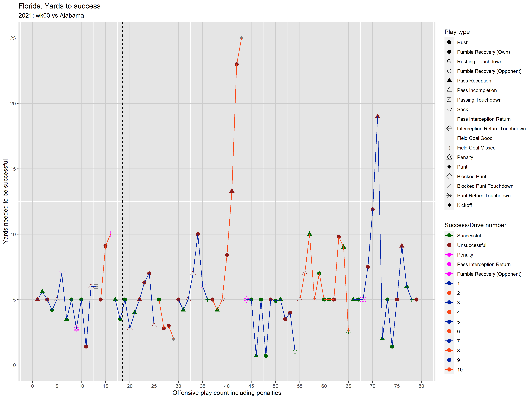Click the blue swatch for drive 9

tap(449, 360)
